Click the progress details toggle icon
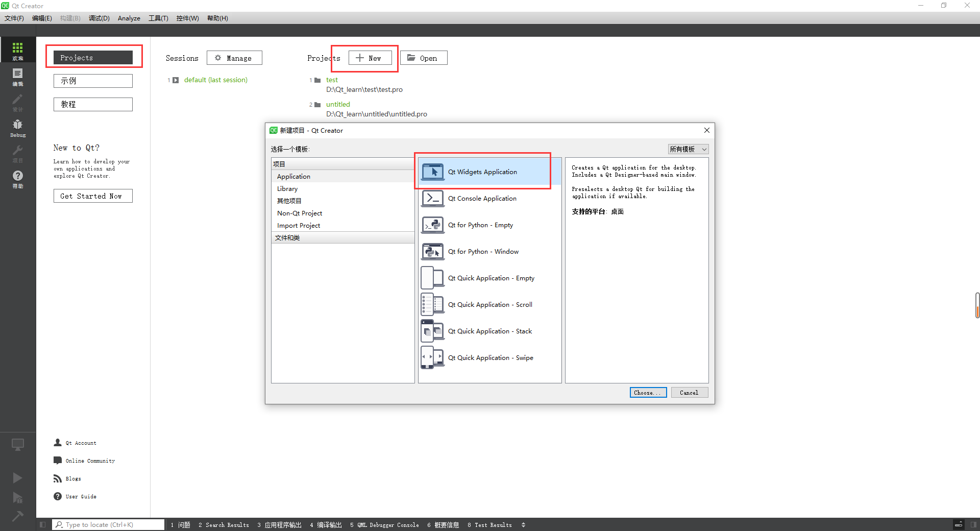This screenshot has height=531, width=980. click(959, 524)
